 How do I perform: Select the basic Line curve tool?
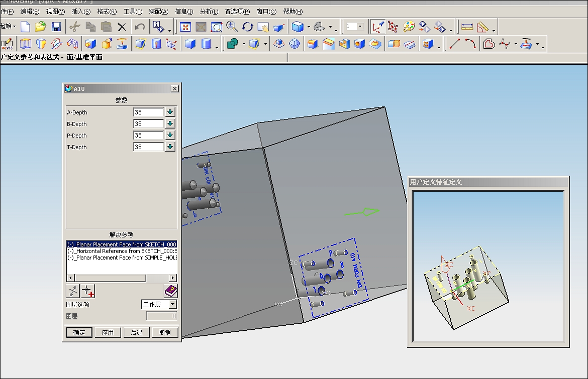click(x=454, y=44)
